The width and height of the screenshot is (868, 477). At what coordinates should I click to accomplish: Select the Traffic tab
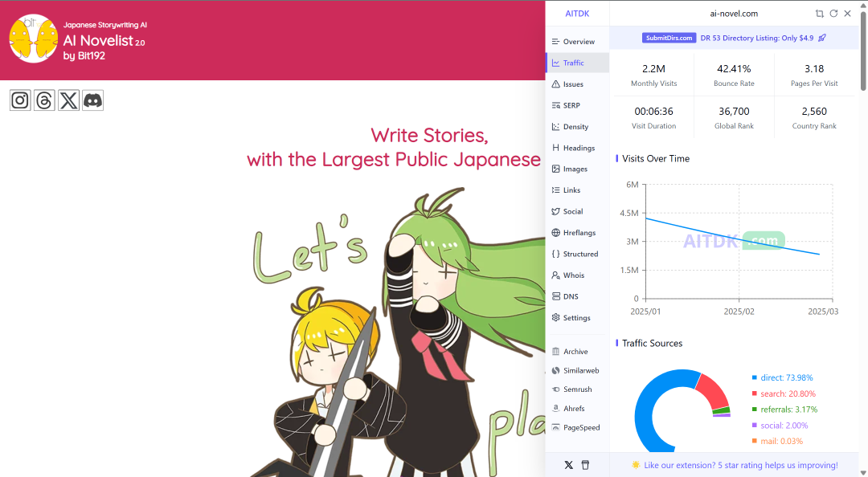click(x=577, y=63)
